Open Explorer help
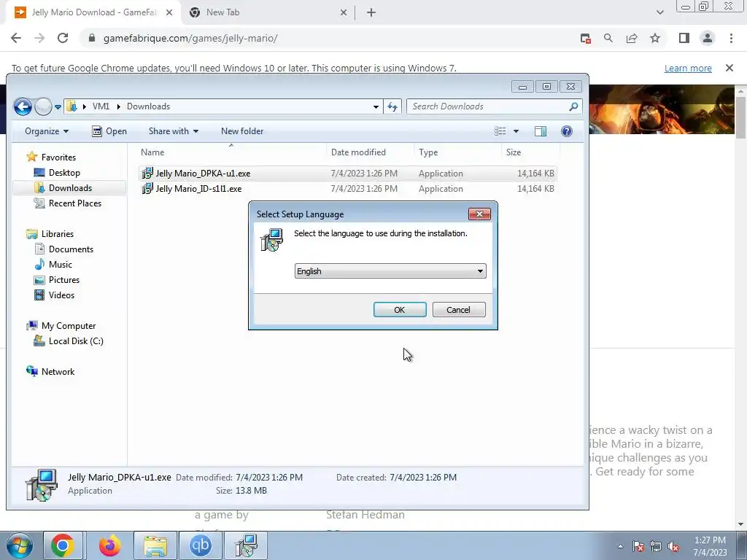The height and width of the screenshot is (560, 747). coord(566,131)
